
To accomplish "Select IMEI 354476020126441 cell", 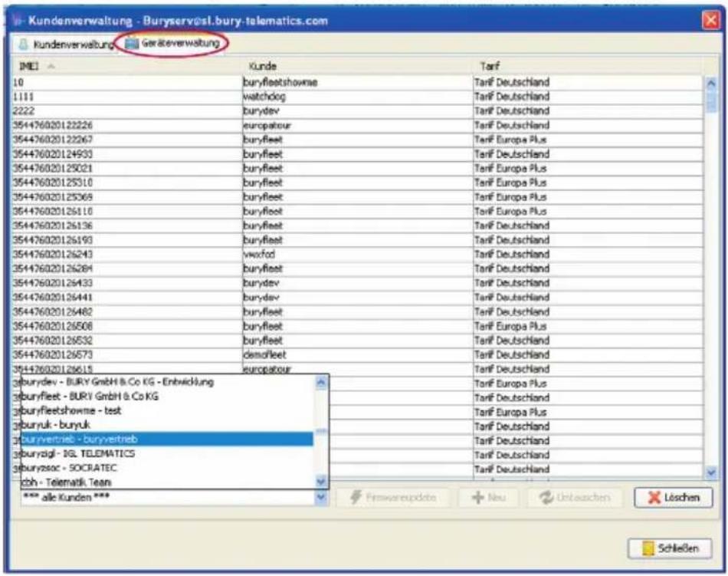I will [x=127, y=298].
